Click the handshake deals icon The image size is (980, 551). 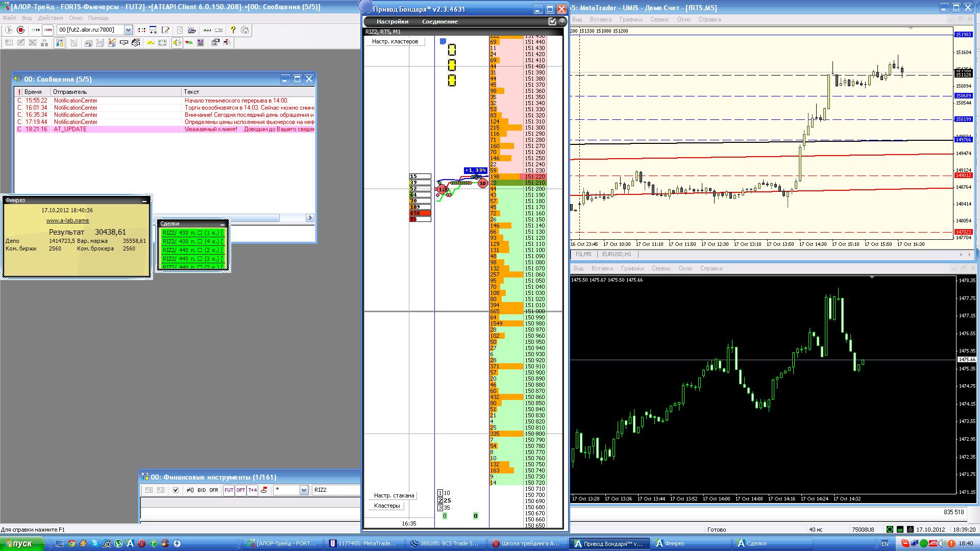(124, 43)
